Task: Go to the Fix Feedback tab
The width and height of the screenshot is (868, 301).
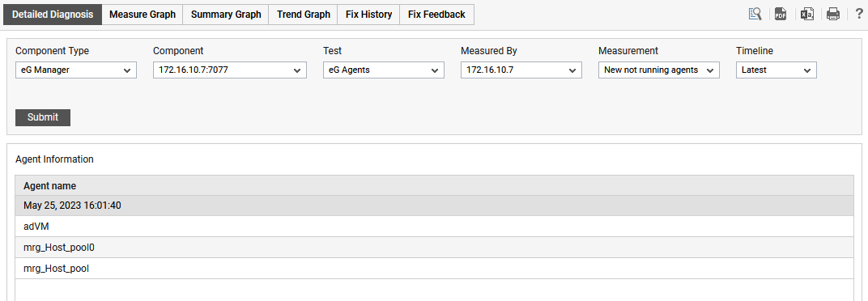Action: (436, 15)
